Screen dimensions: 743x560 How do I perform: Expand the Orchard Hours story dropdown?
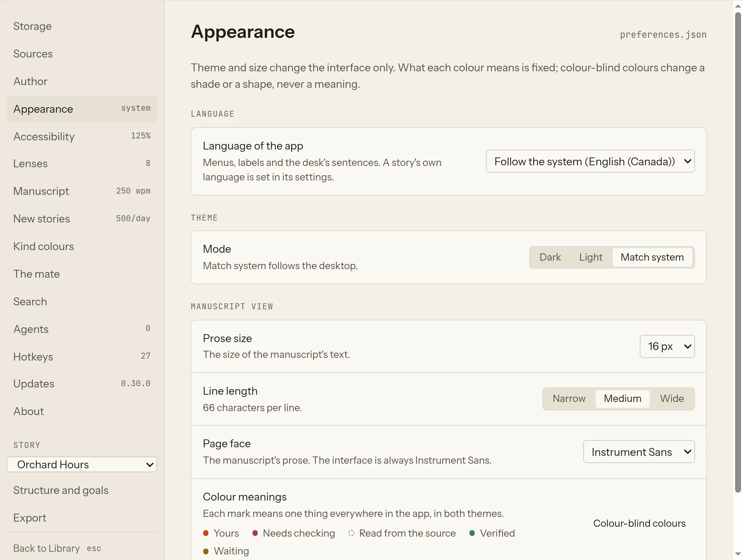[x=82, y=464]
